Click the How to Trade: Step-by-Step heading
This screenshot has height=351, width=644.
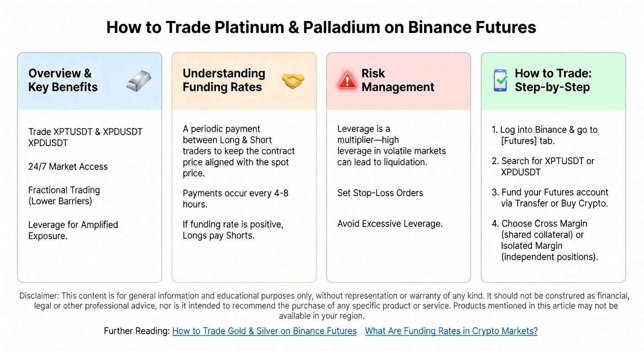pos(552,80)
